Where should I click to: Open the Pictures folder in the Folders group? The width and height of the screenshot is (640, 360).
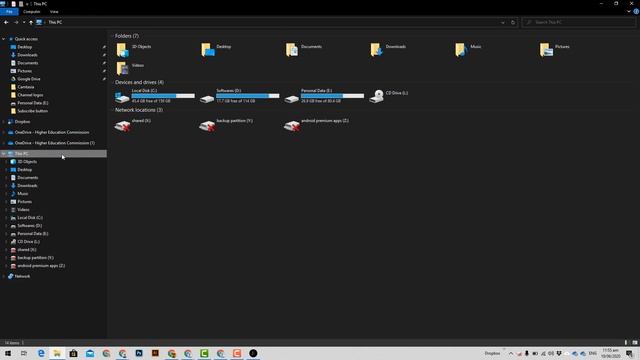coord(554,49)
